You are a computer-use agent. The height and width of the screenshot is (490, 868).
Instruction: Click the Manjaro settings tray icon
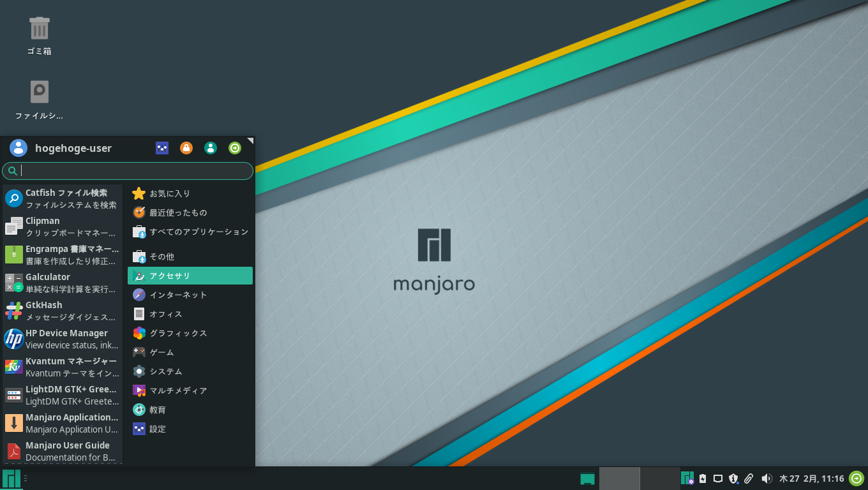[687, 479]
